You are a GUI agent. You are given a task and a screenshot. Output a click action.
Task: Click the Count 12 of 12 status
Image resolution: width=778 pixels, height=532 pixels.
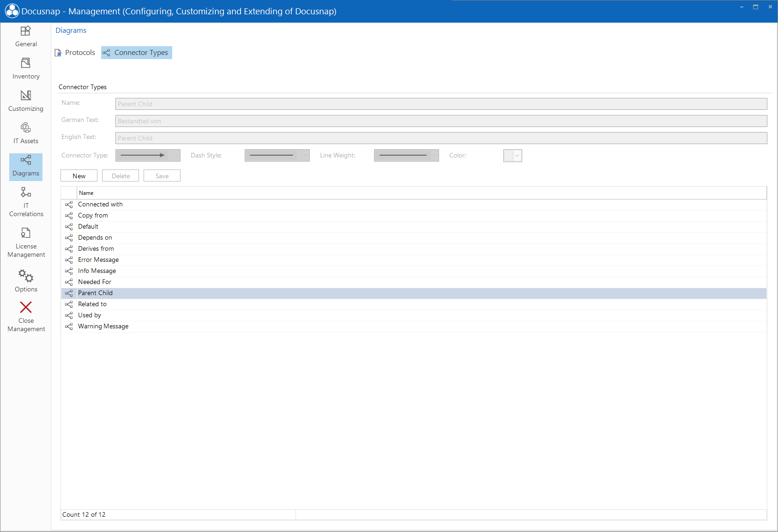pos(84,514)
